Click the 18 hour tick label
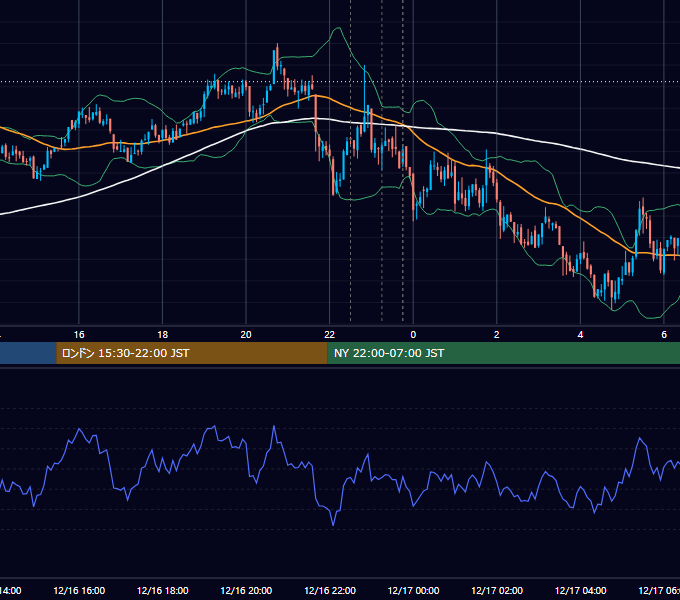 click(x=163, y=335)
